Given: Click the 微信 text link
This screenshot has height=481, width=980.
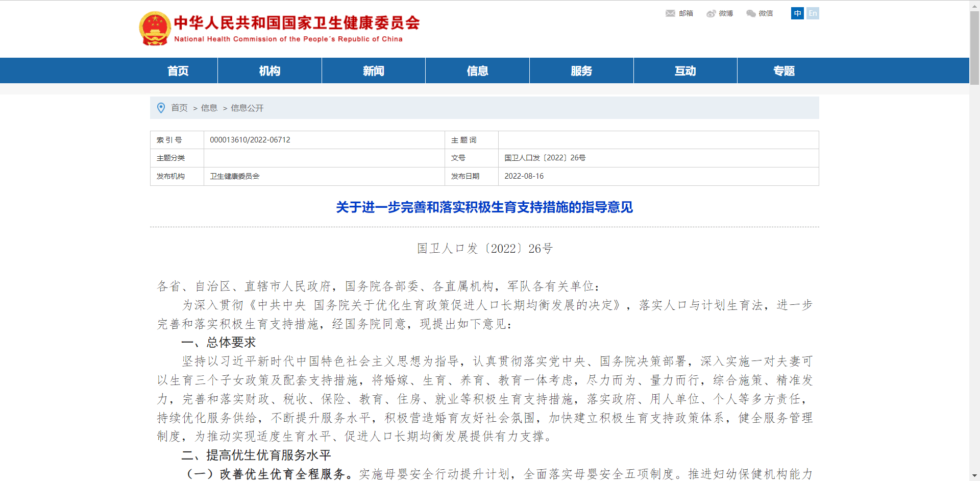Looking at the screenshot, I should (766, 13).
